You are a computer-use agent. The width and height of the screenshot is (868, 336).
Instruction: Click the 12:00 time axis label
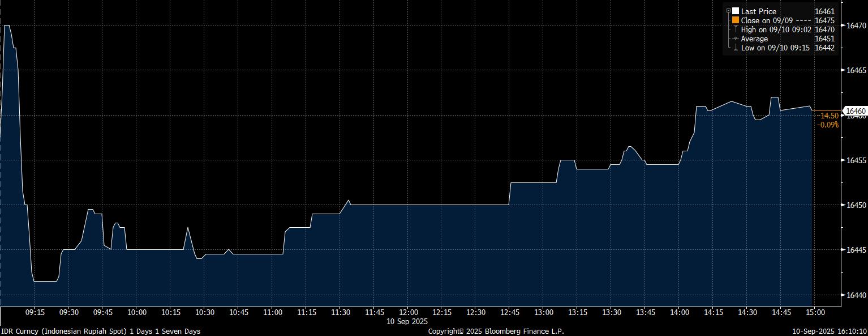[x=408, y=312]
